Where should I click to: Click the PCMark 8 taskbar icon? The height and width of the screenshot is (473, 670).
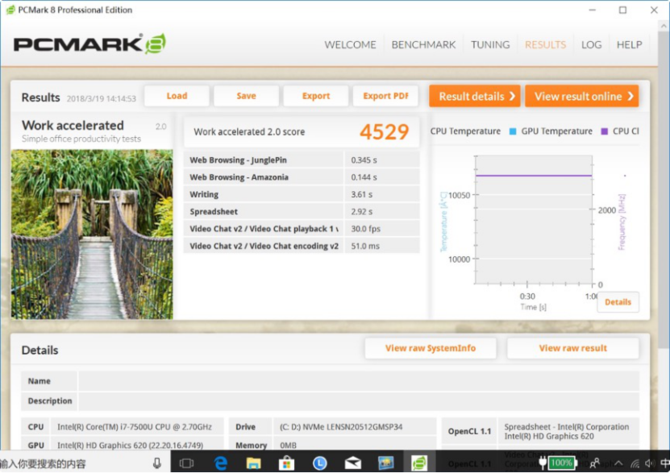pyautogui.click(x=419, y=463)
